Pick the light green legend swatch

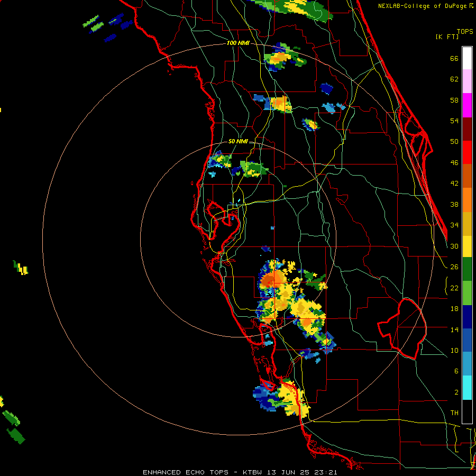point(467,293)
